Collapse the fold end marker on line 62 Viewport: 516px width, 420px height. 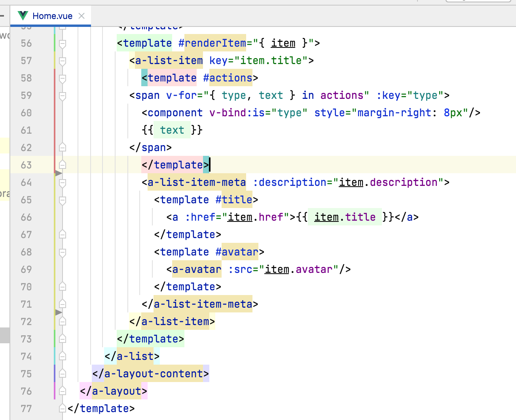(x=63, y=148)
